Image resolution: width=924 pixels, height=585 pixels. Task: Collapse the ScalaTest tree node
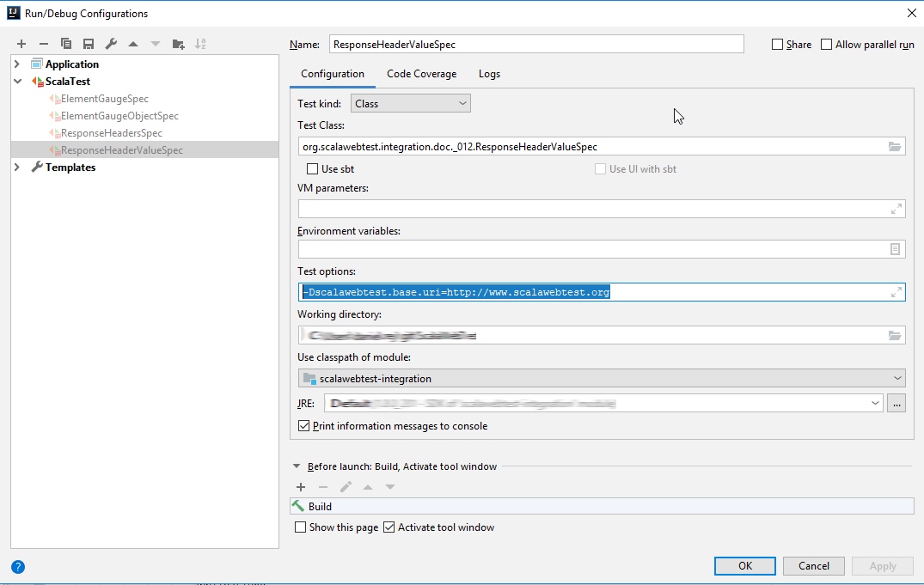[17, 82]
